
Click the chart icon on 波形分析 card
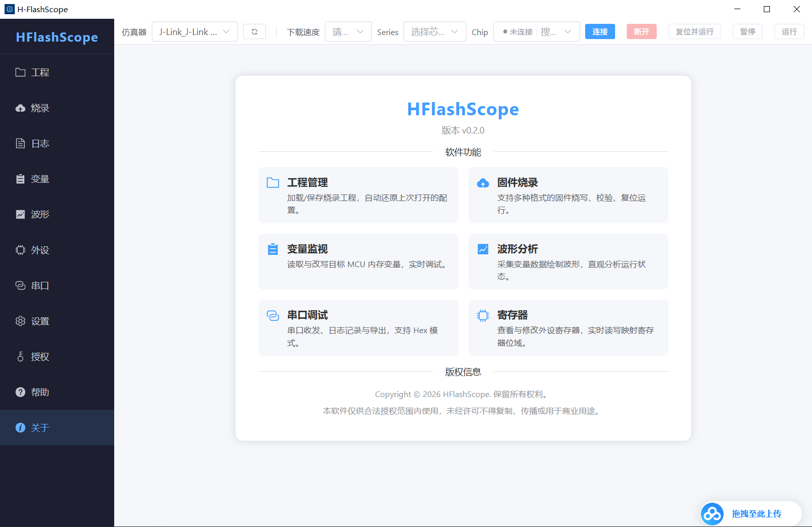[483, 249]
